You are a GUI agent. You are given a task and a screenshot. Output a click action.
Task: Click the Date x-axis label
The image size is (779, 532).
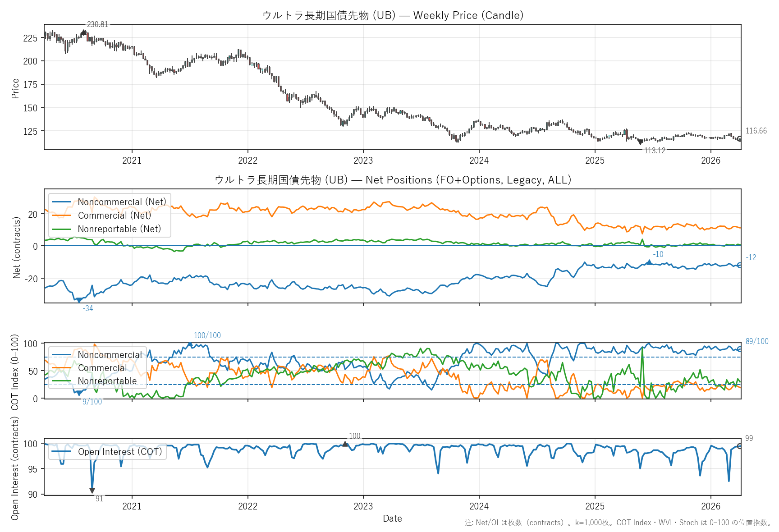392,518
